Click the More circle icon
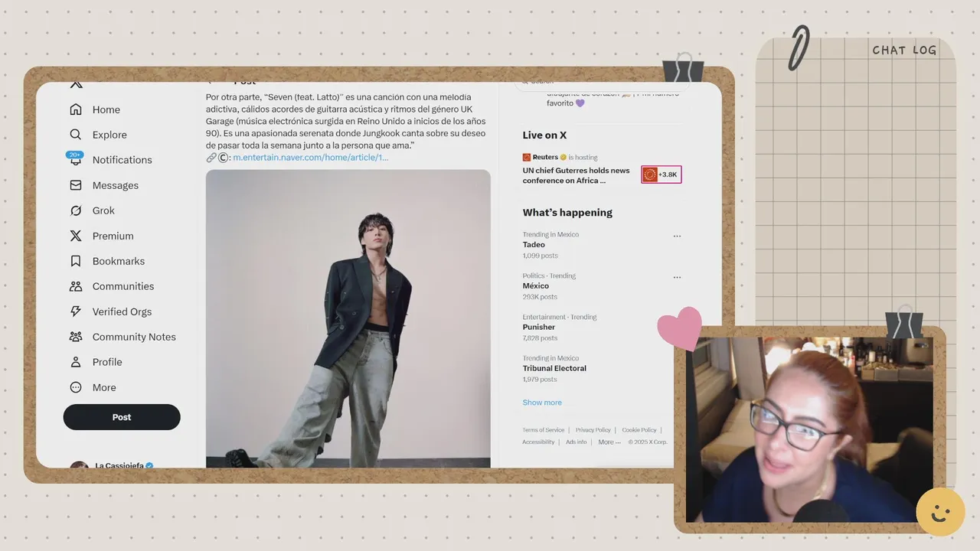 [x=76, y=387]
